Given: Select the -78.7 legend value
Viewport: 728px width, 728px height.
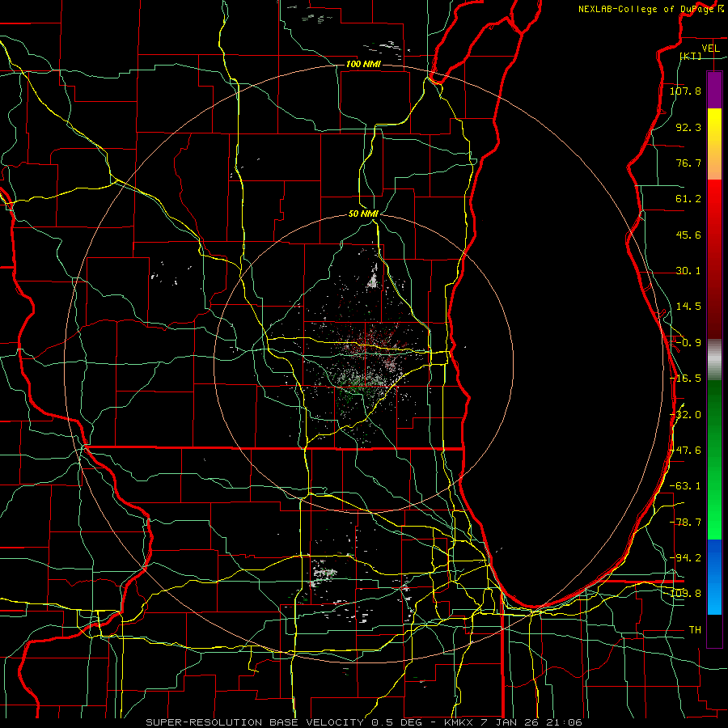Looking at the screenshot, I should [x=685, y=523].
